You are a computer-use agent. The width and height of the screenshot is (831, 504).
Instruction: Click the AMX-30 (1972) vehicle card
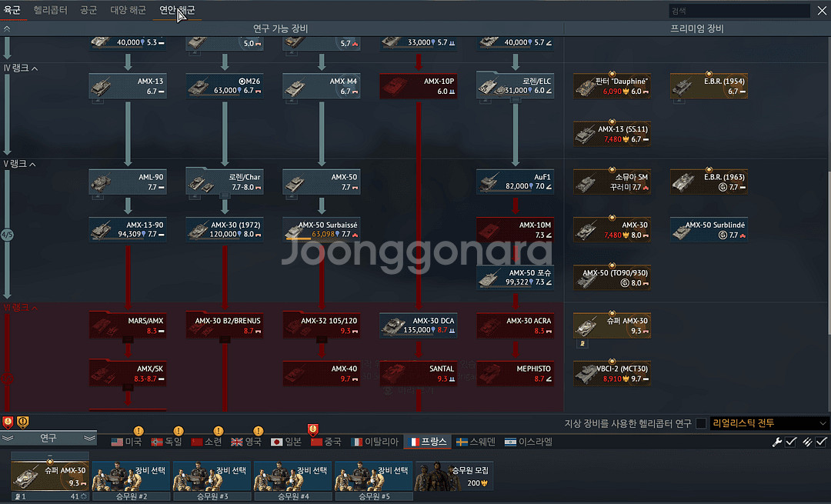pos(225,230)
